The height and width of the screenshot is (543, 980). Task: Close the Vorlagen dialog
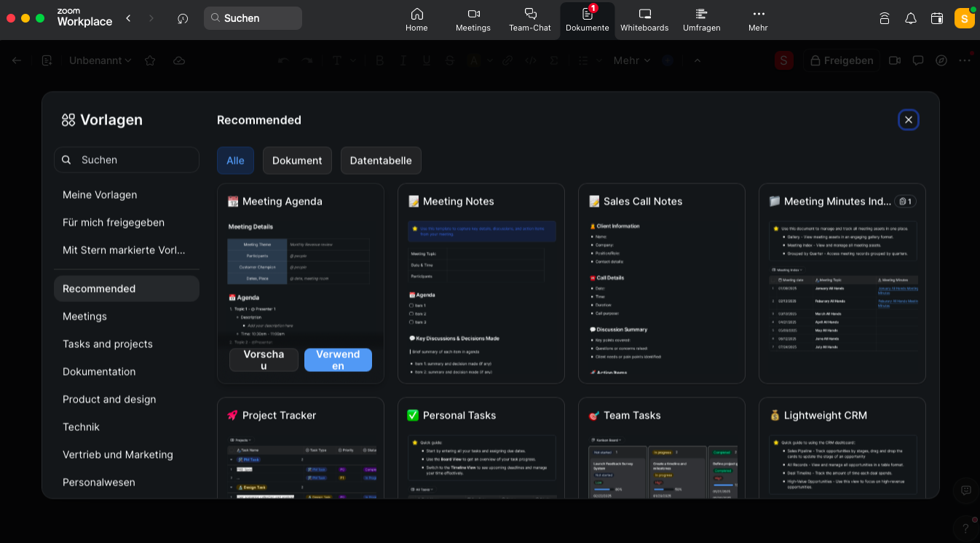point(908,120)
